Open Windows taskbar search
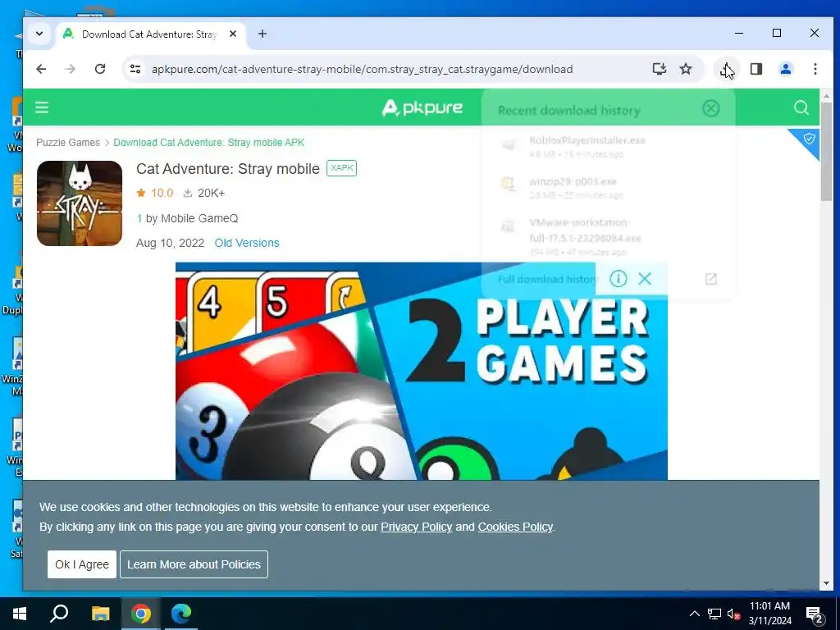 (59, 614)
